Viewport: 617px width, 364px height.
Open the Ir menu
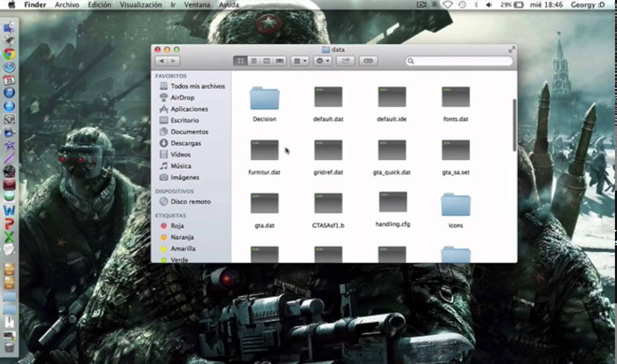click(173, 5)
